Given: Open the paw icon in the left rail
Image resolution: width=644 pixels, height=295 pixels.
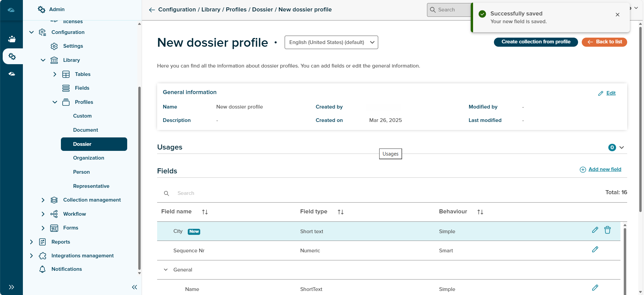Looking at the screenshot, I should pos(12,39).
